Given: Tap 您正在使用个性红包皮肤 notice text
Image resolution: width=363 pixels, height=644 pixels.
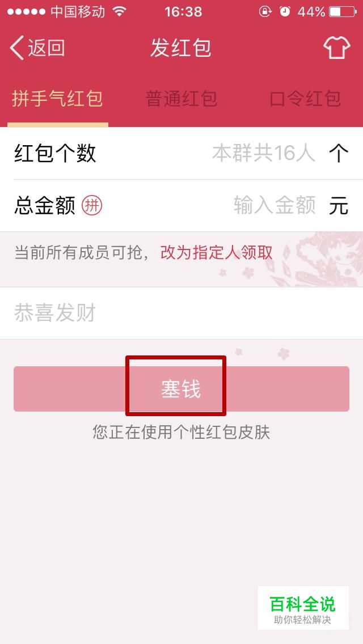Looking at the screenshot, I should pyautogui.click(x=181, y=433).
